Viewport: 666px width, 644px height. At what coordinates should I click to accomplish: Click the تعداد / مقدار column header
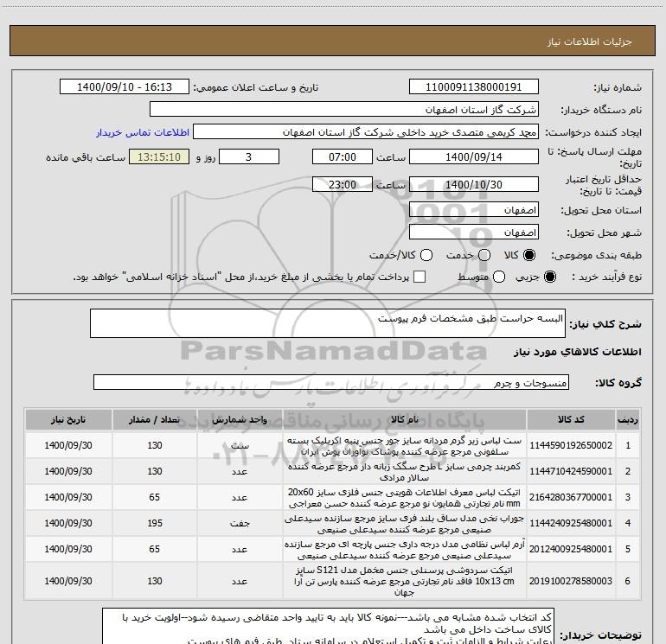pos(155,419)
